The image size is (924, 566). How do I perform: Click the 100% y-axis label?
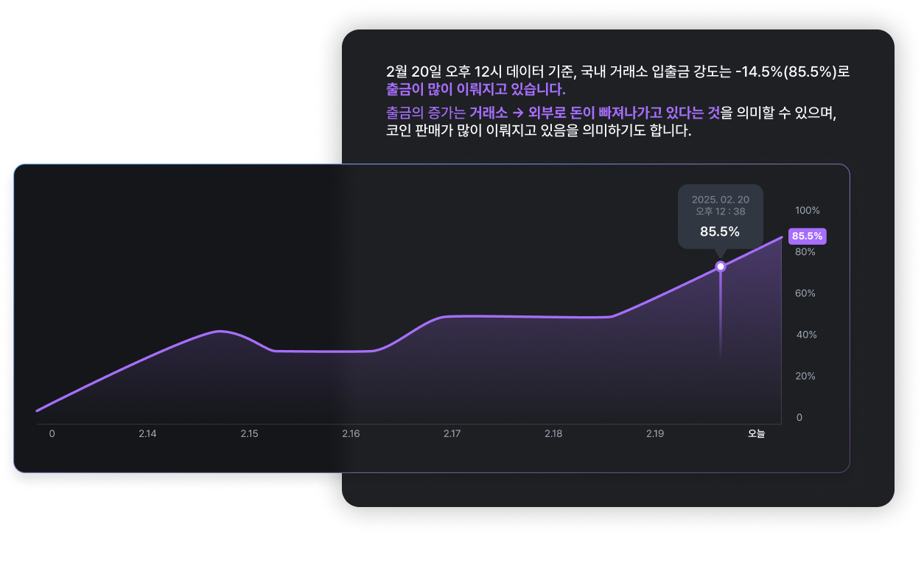807,211
